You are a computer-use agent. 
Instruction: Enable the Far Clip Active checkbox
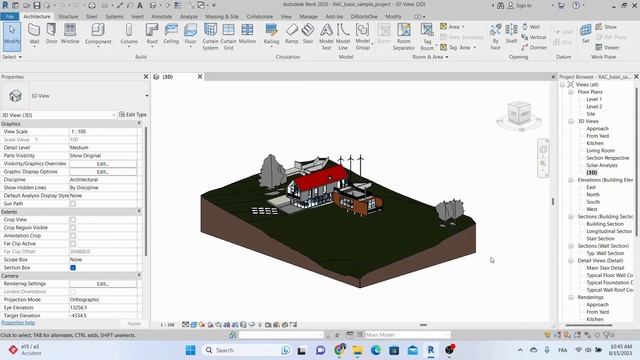click(x=73, y=244)
